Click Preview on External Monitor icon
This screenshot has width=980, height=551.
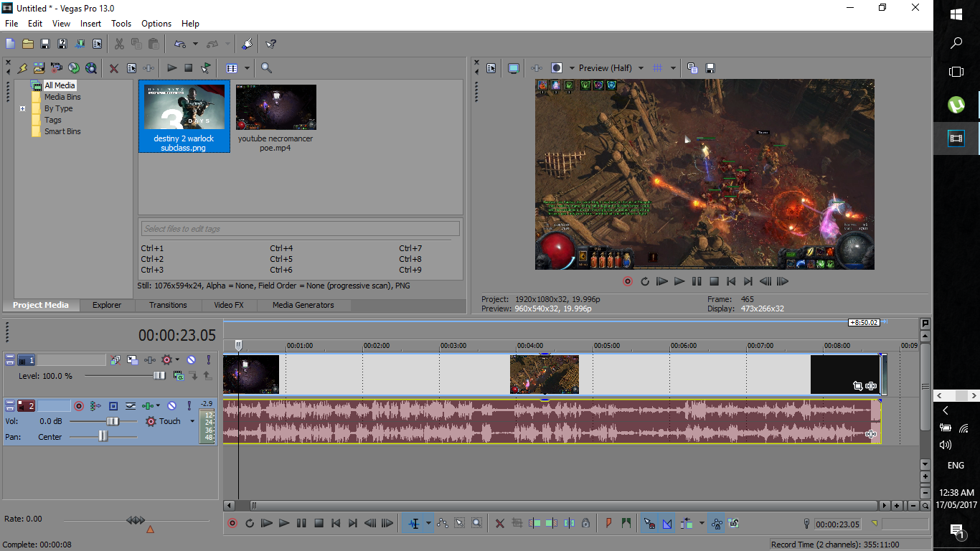coord(514,68)
